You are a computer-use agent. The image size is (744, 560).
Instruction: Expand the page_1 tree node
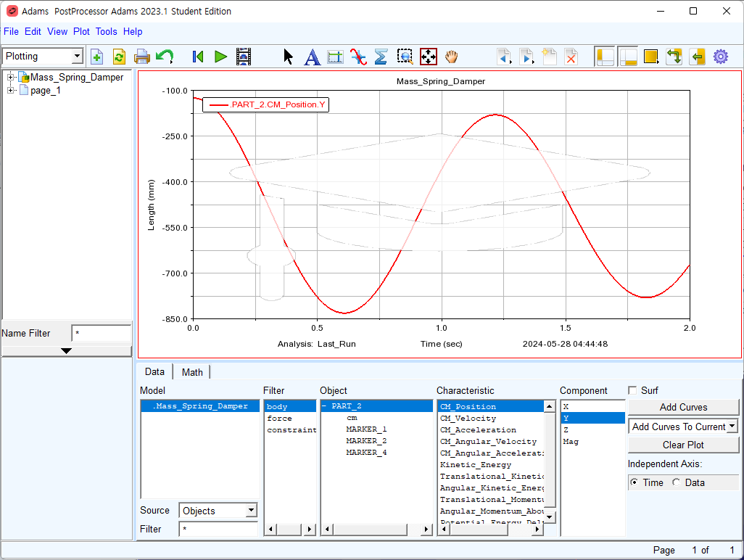tap(10, 90)
